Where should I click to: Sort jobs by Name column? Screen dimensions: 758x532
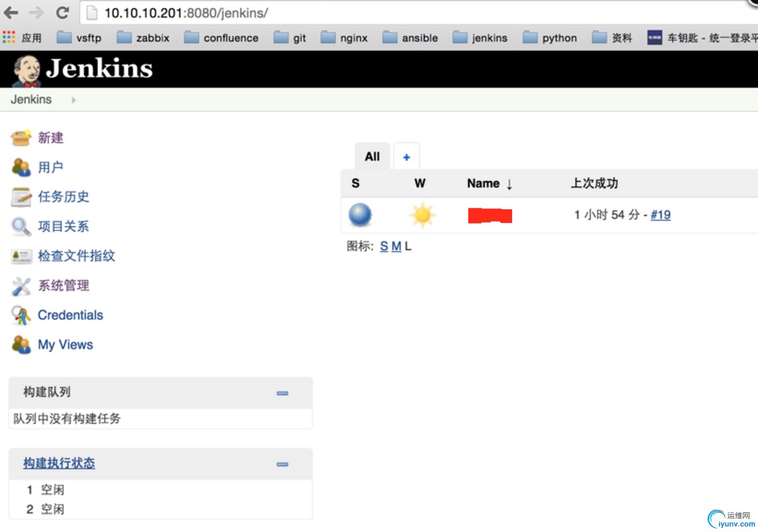click(x=490, y=183)
